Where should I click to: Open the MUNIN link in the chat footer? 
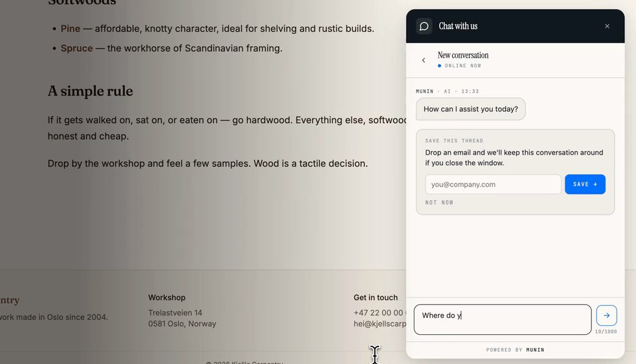535,350
